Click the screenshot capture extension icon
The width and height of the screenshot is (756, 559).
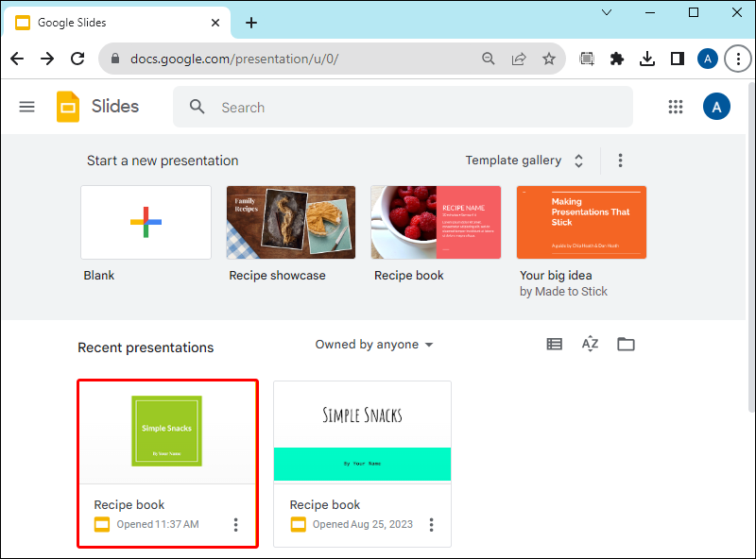coord(587,59)
